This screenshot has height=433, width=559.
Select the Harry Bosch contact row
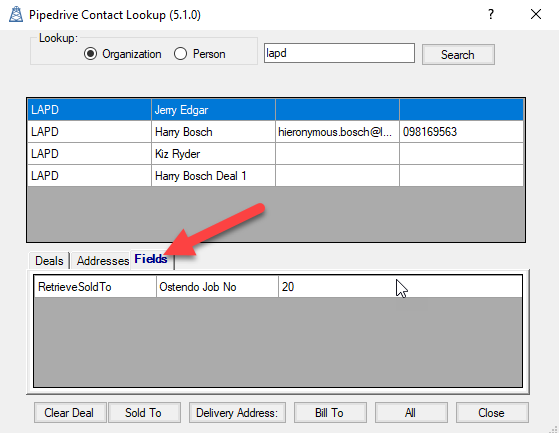[275, 132]
